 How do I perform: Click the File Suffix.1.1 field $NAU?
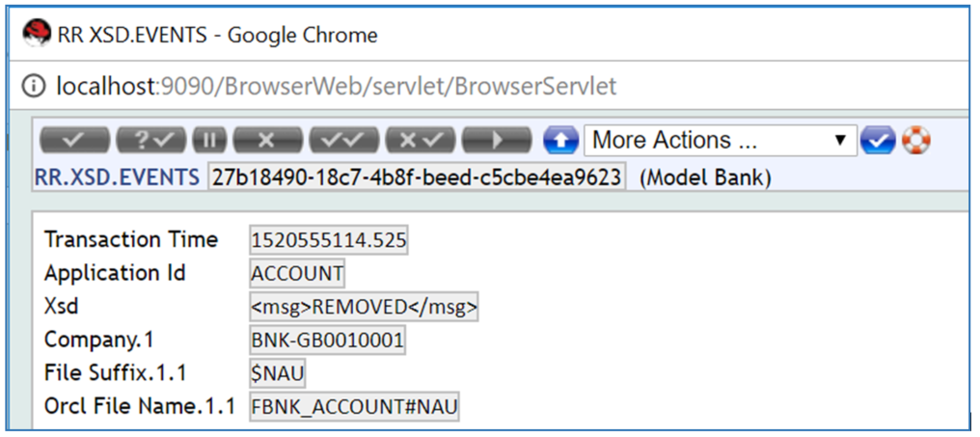point(279,373)
